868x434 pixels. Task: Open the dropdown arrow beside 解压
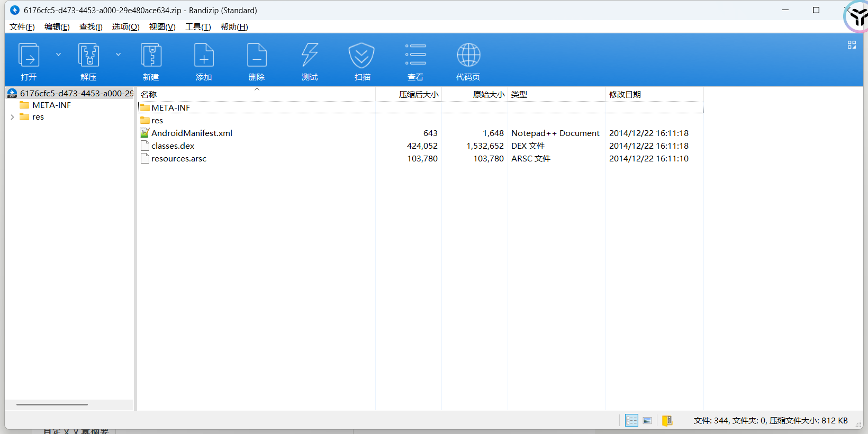118,55
